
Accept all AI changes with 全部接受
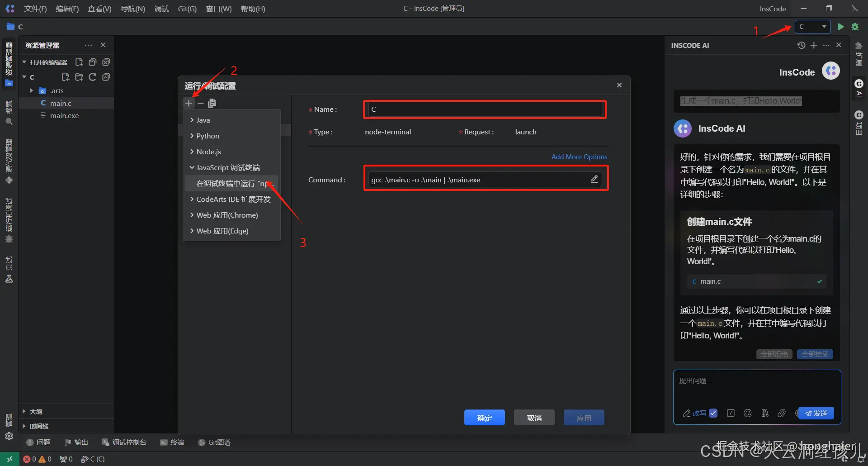815,354
